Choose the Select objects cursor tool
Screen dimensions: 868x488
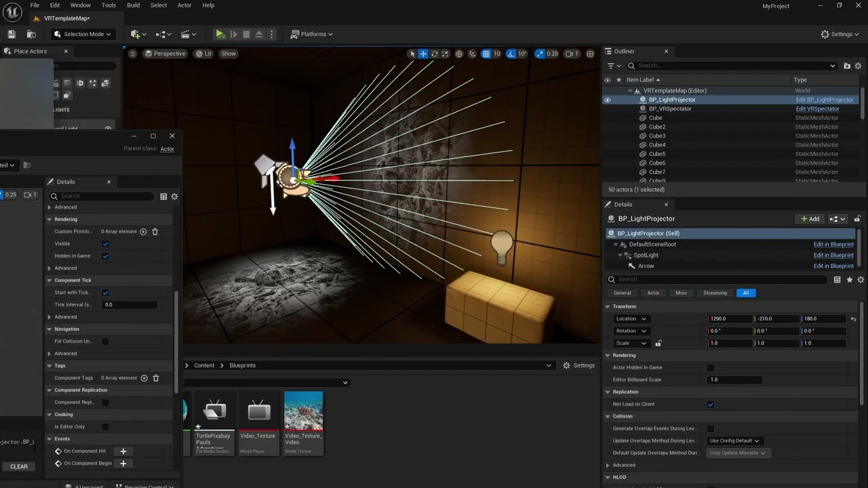click(412, 54)
